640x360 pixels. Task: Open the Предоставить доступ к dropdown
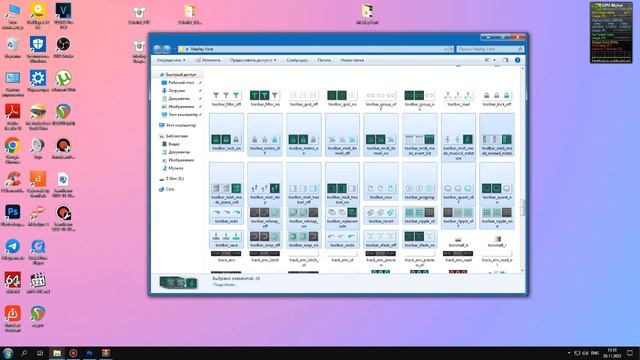pyautogui.click(x=253, y=60)
